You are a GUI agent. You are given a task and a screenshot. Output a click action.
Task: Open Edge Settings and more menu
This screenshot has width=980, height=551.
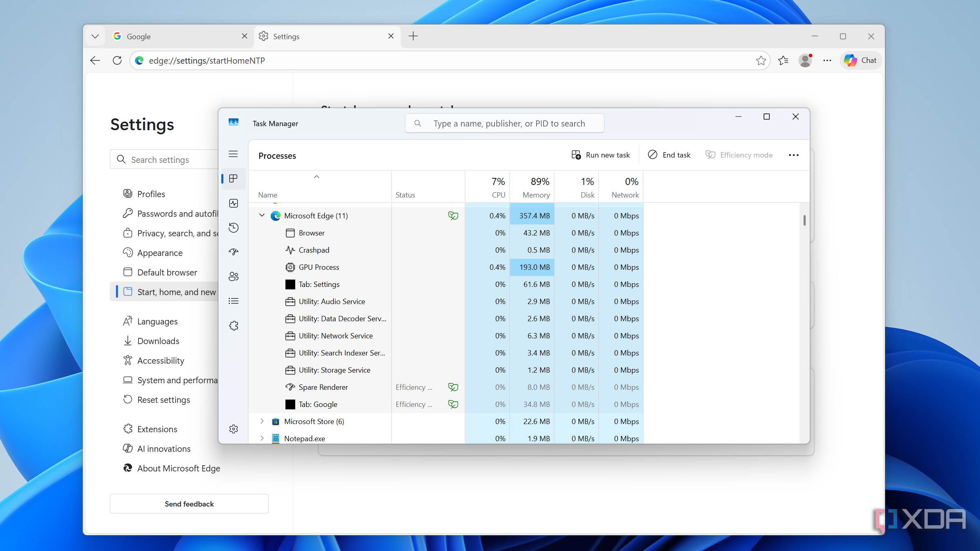[x=827, y=60]
